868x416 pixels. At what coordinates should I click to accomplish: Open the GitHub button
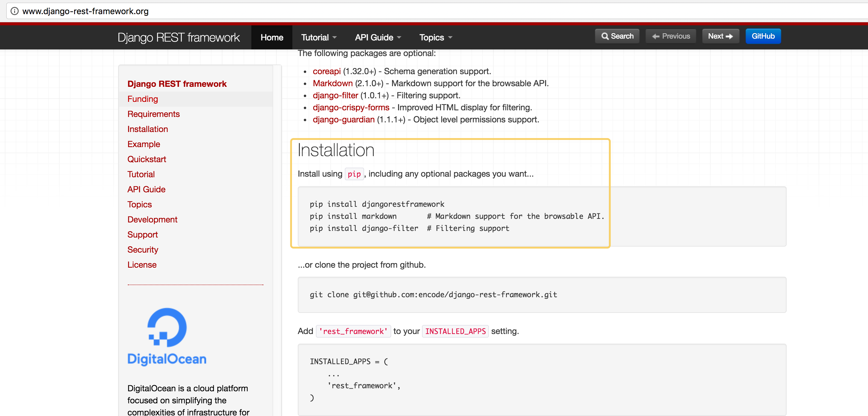pyautogui.click(x=763, y=36)
